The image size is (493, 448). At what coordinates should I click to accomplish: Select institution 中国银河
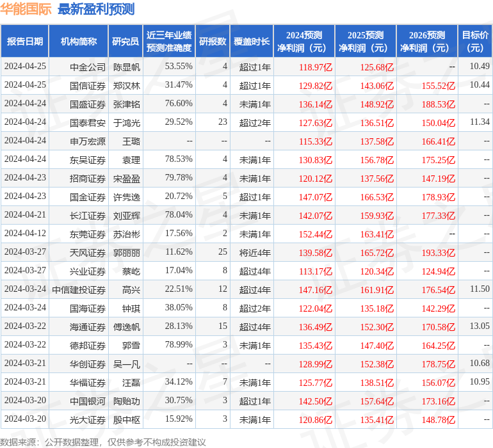pos(88,401)
